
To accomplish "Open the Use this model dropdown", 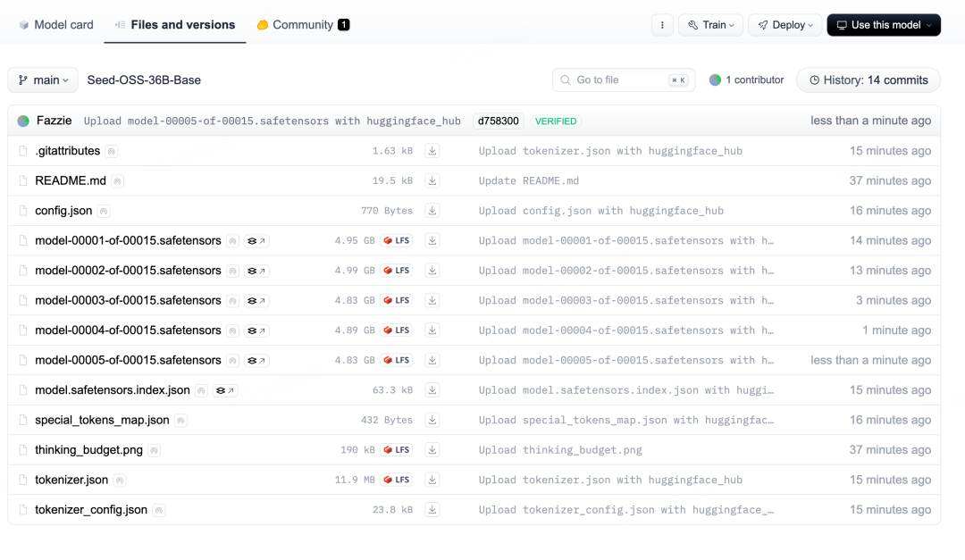I will [x=884, y=25].
